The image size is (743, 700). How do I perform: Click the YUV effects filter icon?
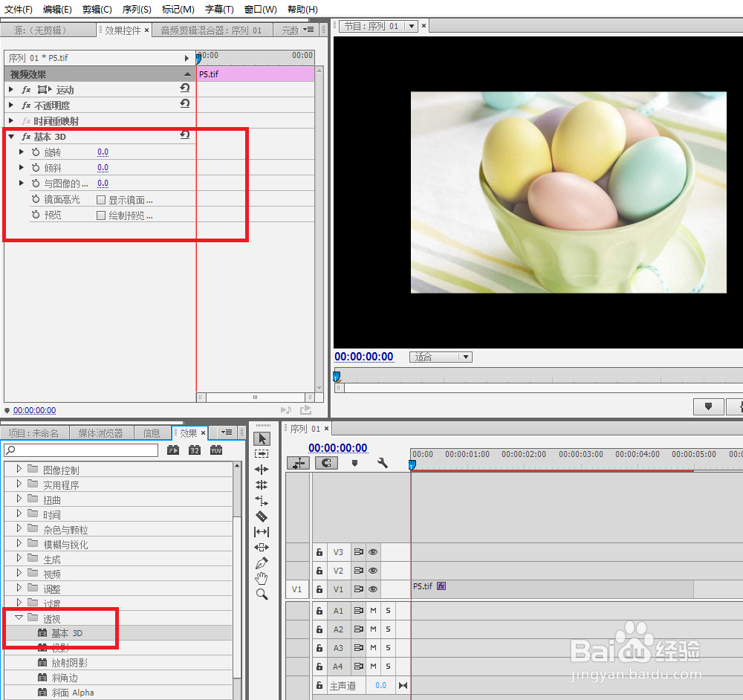pyautogui.click(x=216, y=450)
